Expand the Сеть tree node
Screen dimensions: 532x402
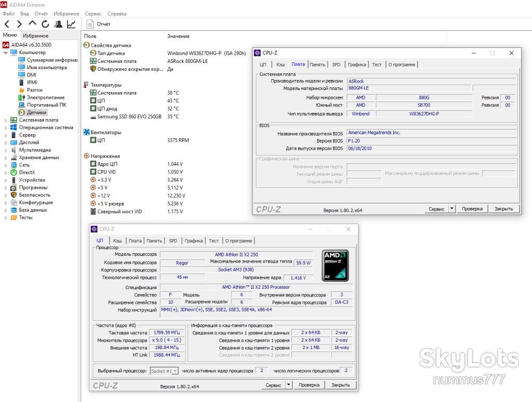pyautogui.click(x=5, y=165)
